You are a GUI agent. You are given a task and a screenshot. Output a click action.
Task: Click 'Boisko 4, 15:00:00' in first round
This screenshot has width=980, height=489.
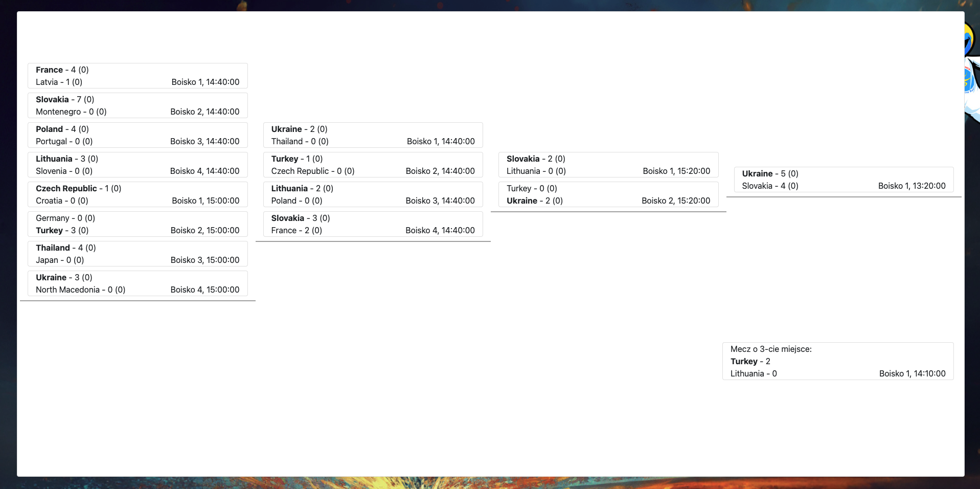[x=204, y=290]
